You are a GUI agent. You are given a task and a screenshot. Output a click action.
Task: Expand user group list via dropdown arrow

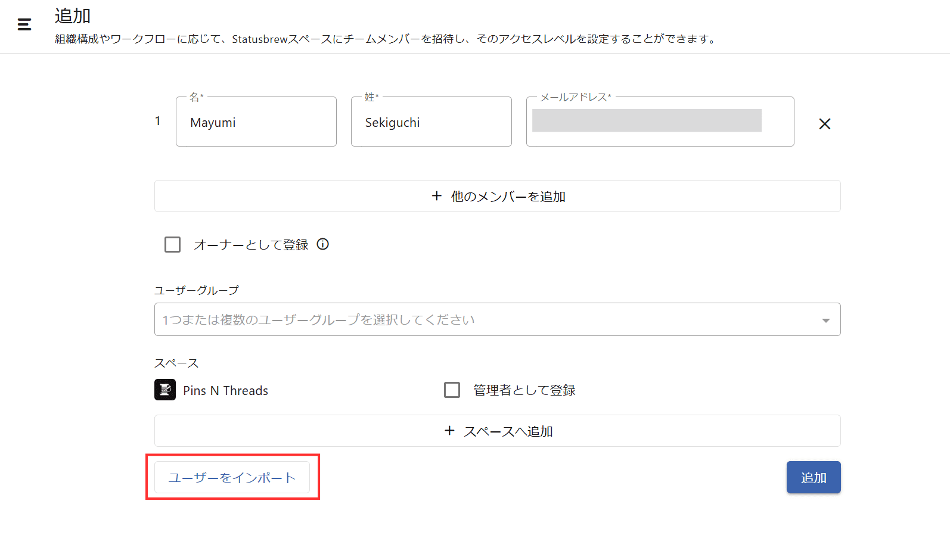click(x=825, y=321)
